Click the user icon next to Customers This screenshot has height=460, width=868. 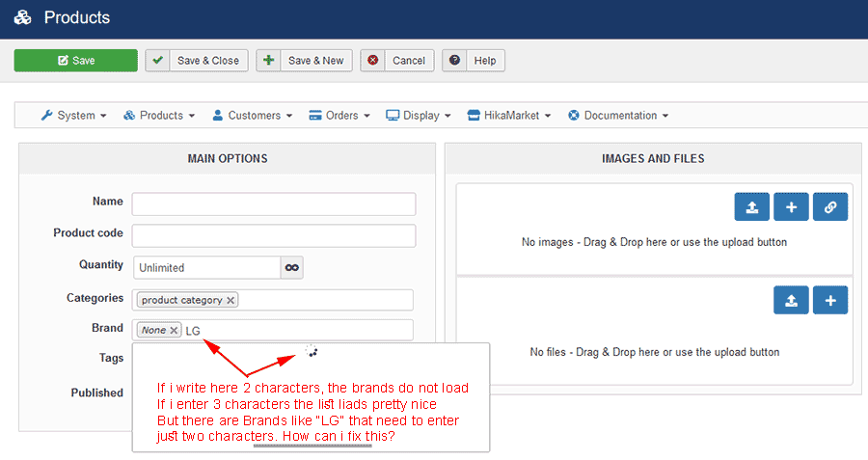point(218,115)
